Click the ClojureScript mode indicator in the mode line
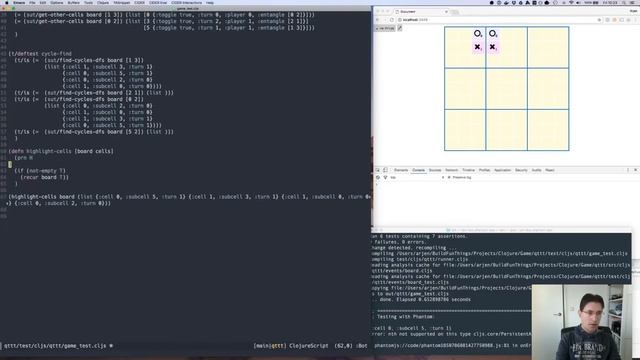The height and width of the screenshot is (360, 640). pyautogui.click(x=309, y=346)
